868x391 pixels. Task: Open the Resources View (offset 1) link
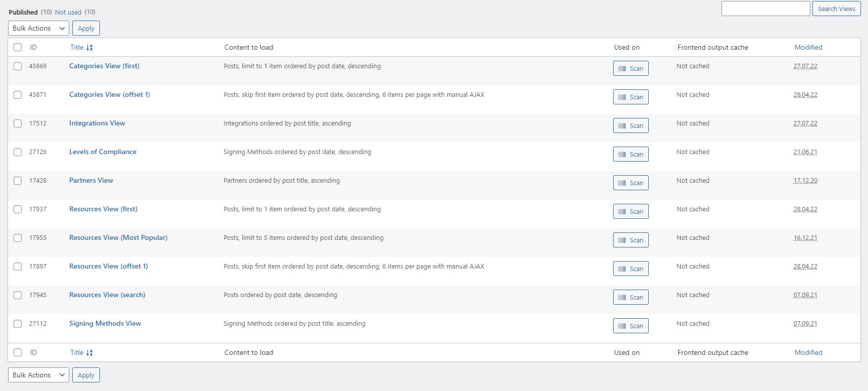108,266
